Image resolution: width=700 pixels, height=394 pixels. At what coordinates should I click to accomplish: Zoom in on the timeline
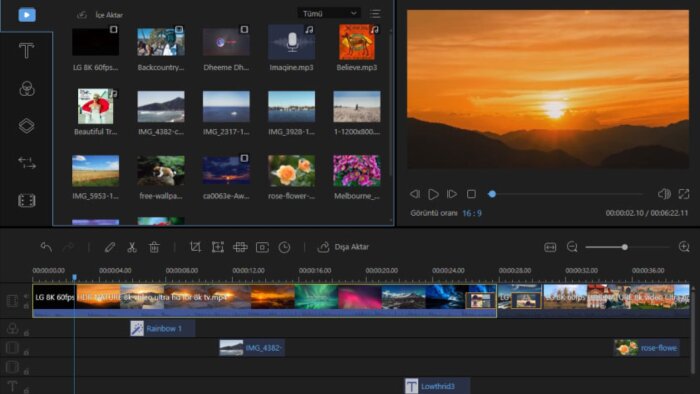pyautogui.click(x=684, y=247)
